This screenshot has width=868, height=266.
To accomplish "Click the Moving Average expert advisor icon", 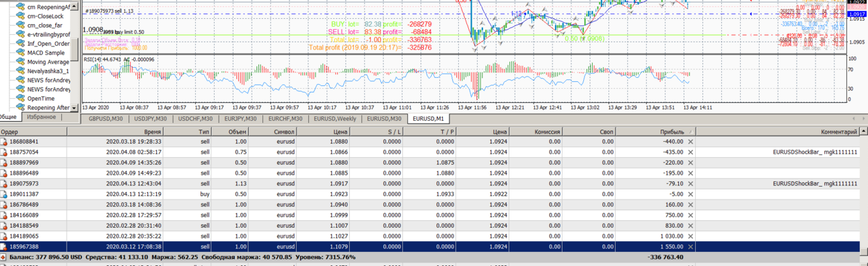I will (x=20, y=62).
